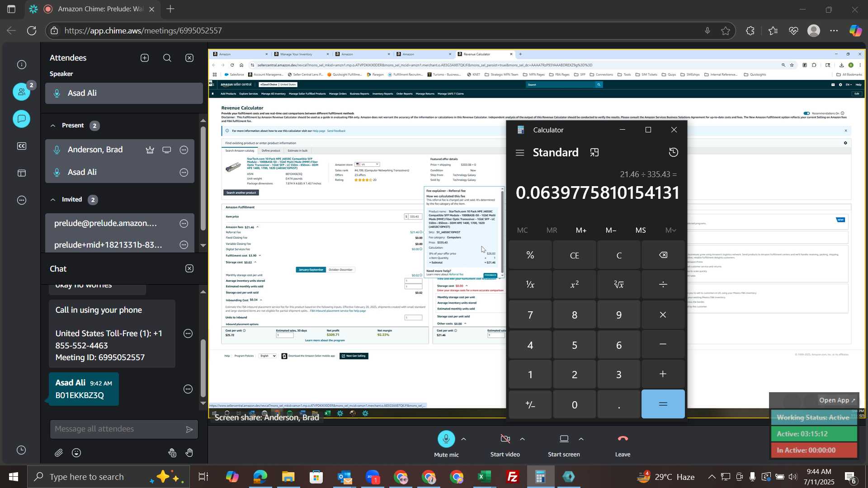Open Calculator memory list dropdown

(x=670, y=230)
